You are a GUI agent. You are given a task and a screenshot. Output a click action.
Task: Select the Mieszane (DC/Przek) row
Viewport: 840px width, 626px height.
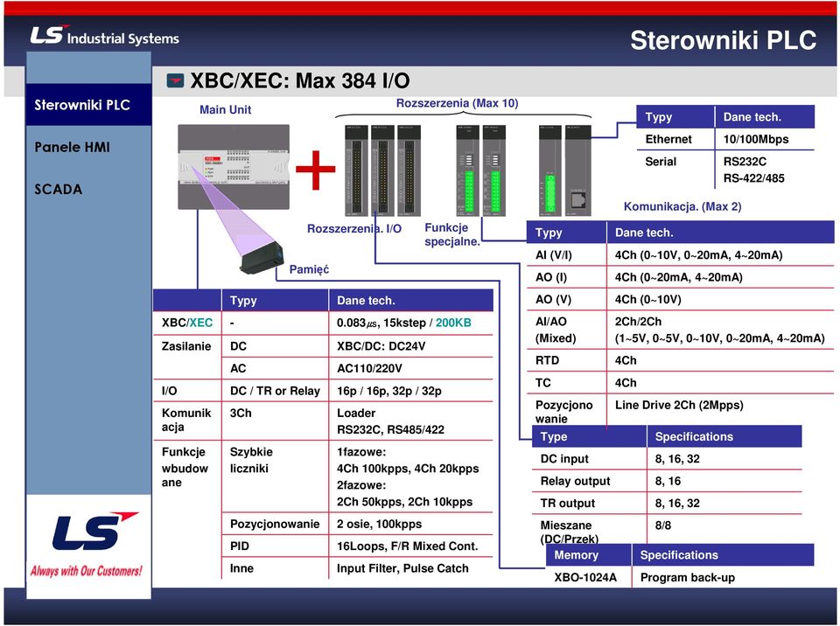[667, 530]
